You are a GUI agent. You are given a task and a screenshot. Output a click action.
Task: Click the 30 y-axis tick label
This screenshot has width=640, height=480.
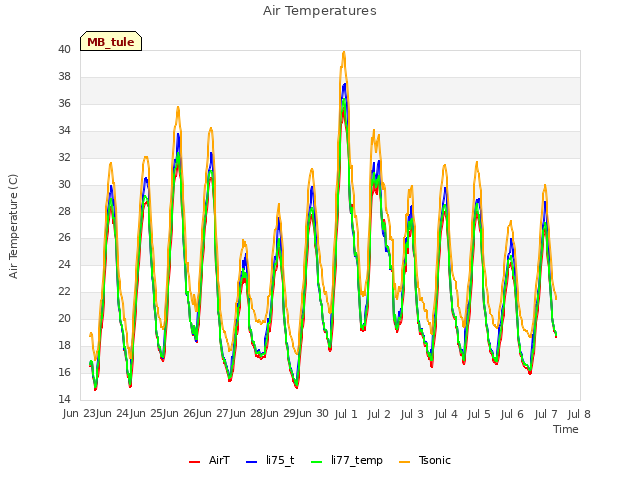pos(64,184)
